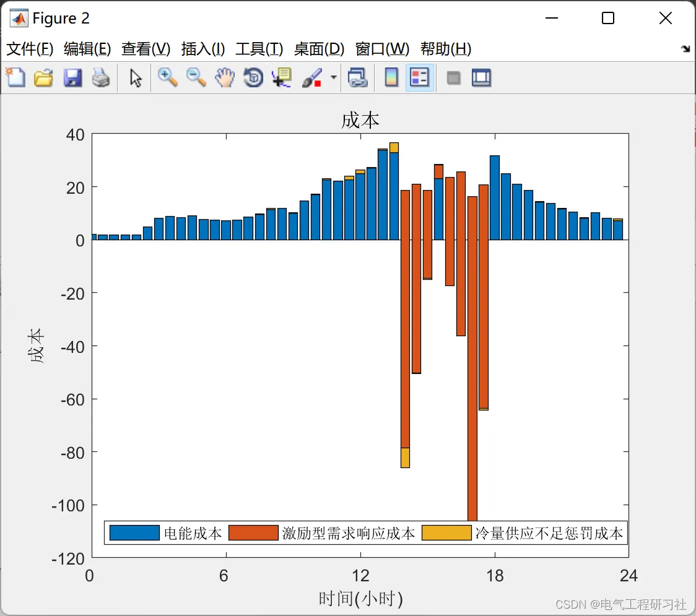Screen dimensions: 696x616
Task: Maximize the Figure 2 window
Action: click(x=607, y=18)
